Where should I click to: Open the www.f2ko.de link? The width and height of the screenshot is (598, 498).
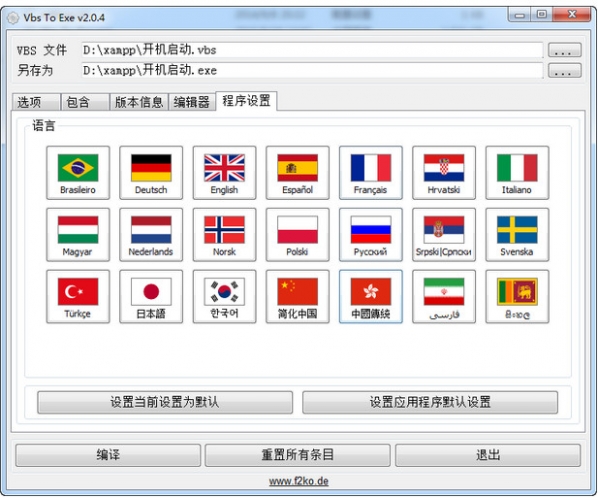299,481
